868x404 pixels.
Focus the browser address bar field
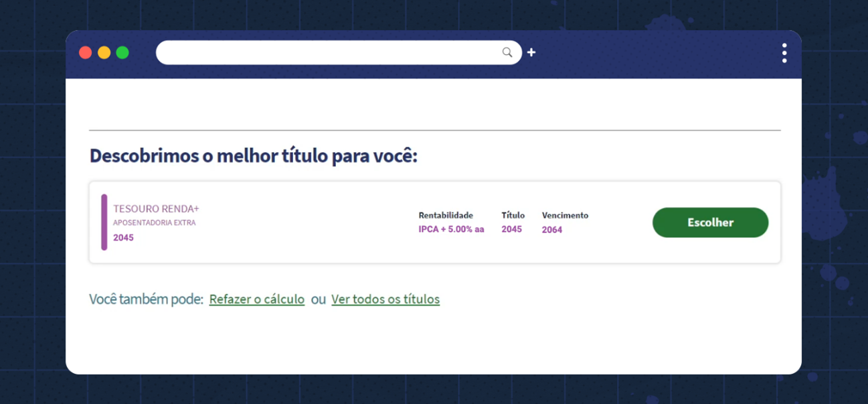click(x=339, y=52)
